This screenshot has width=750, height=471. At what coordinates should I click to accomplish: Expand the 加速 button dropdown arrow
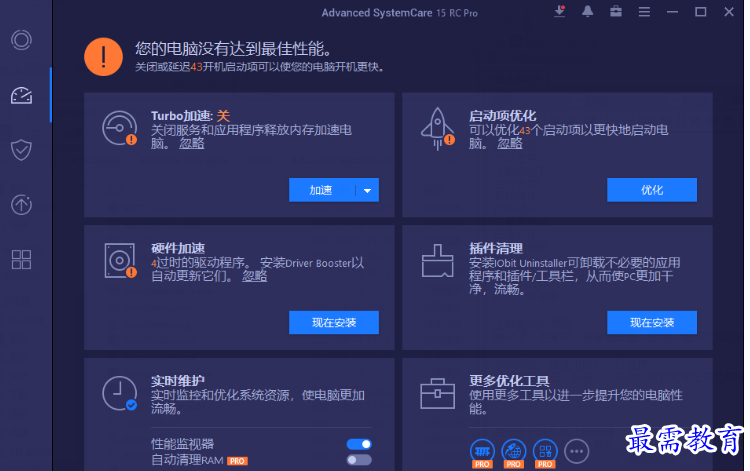pos(367,190)
